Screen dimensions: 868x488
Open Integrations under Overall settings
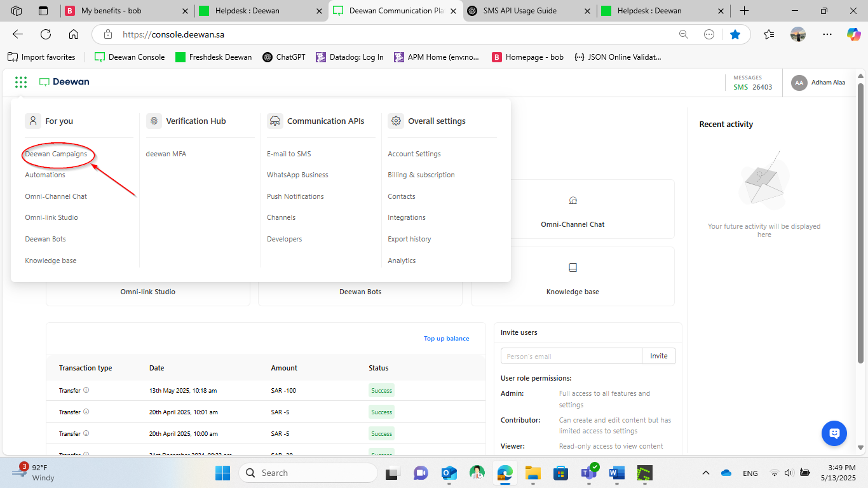pyautogui.click(x=407, y=217)
